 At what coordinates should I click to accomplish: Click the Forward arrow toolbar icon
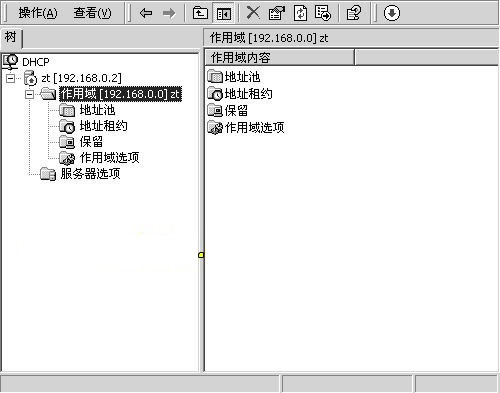pyautogui.click(x=169, y=13)
